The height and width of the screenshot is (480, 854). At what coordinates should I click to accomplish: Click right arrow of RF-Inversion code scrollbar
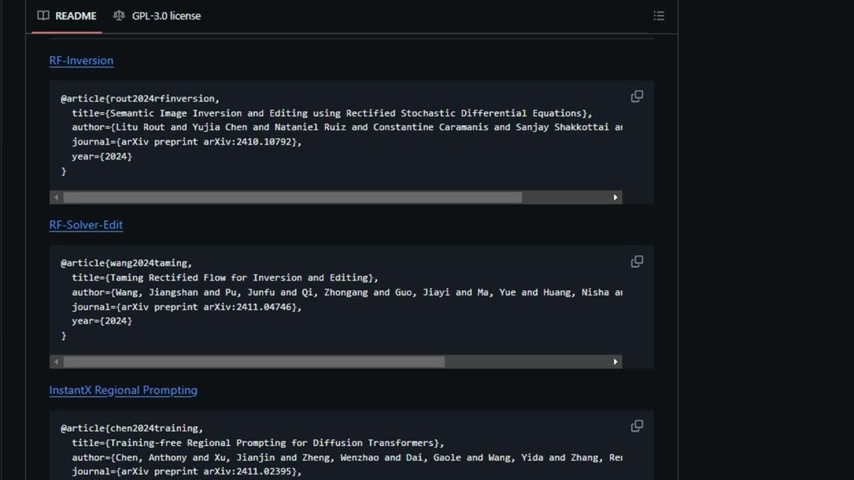[615, 197]
